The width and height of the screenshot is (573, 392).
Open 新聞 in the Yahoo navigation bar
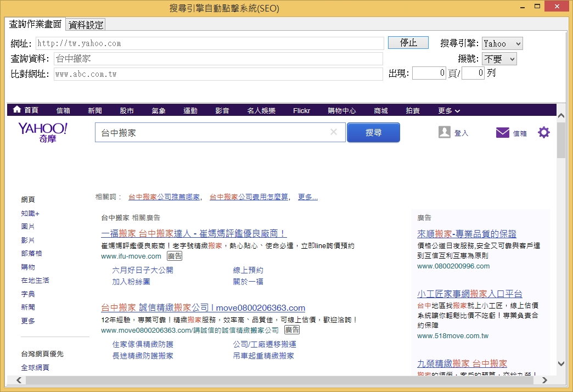click(x=95, y=110)
